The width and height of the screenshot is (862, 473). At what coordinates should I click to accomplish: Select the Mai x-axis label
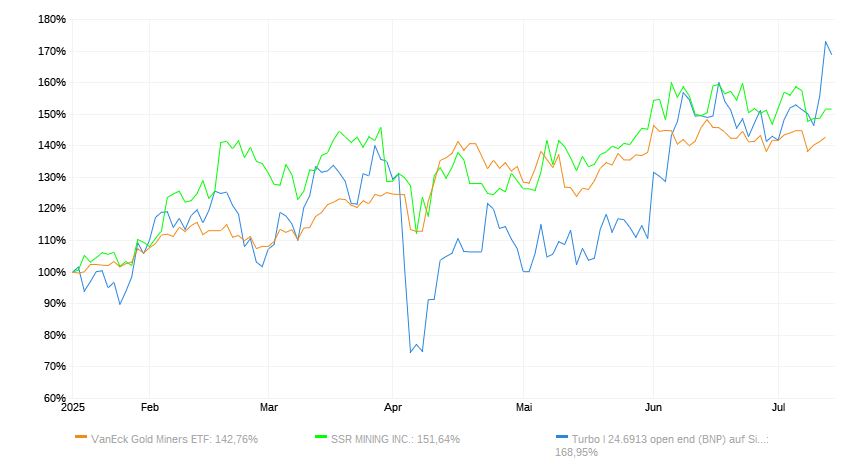(523, 408)
